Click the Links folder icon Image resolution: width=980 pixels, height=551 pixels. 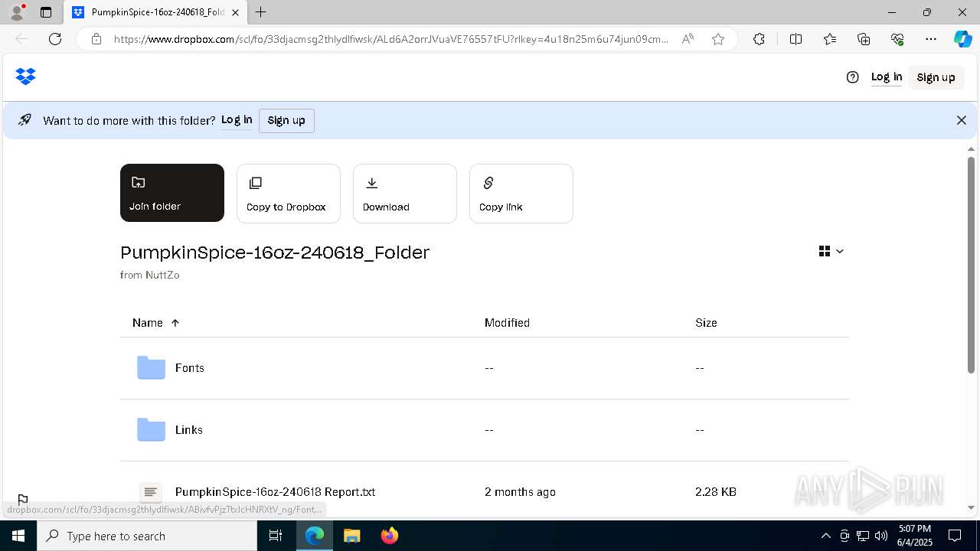click(x=151, y=430)
